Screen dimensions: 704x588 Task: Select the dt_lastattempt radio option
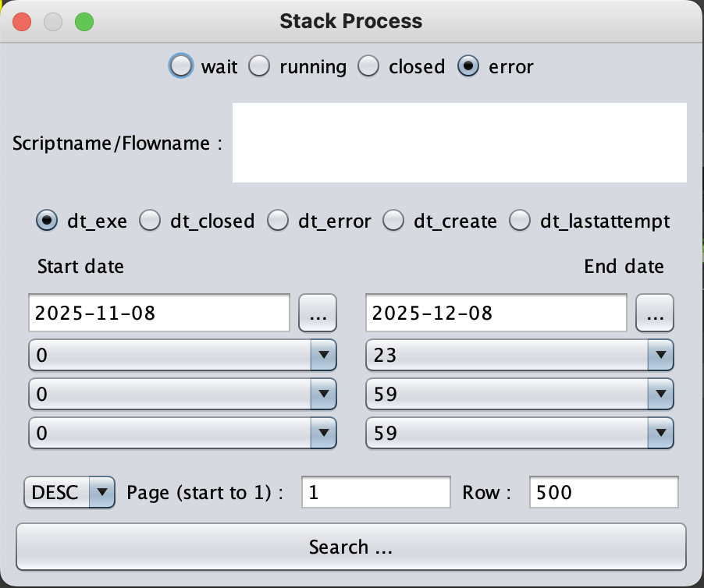(520, 221)
